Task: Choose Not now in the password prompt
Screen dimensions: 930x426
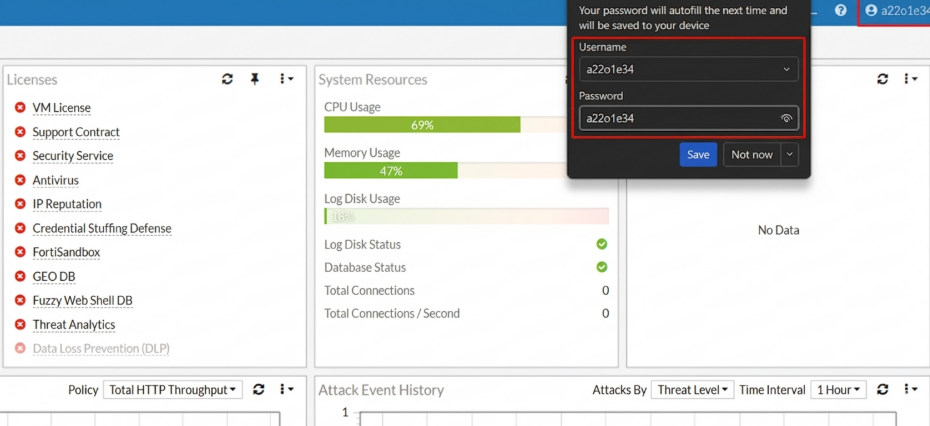Action: coord(752,155)
